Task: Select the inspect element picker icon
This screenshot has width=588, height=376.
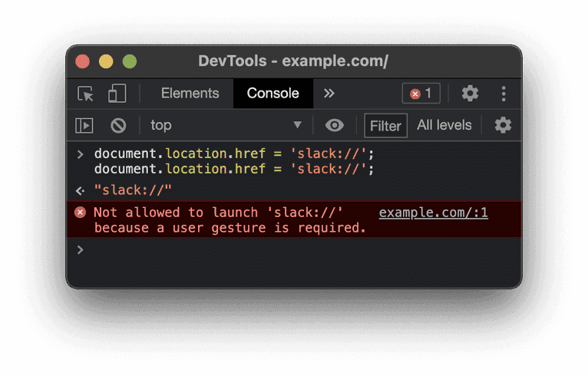Action: [85, 94]
